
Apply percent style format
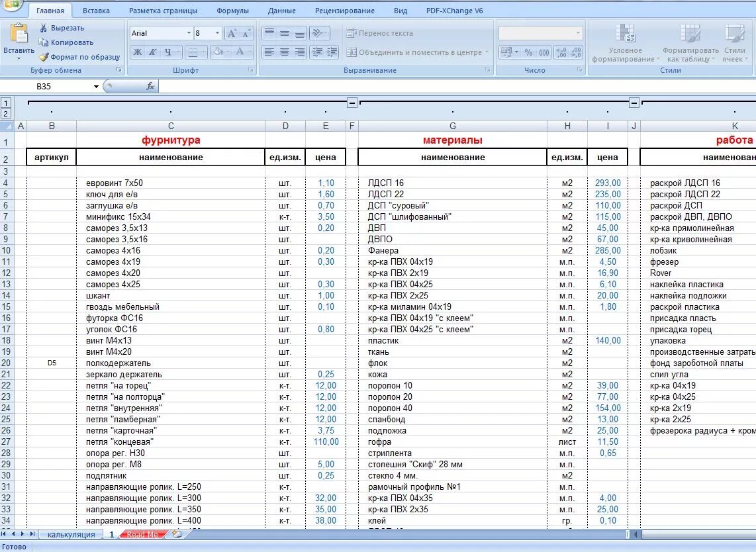(529, 52)
